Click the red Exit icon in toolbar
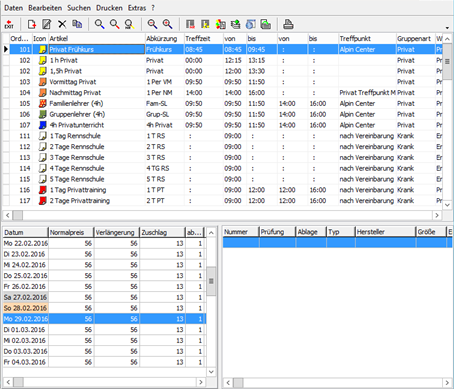 pyautogui.click(x=9, y=24)
